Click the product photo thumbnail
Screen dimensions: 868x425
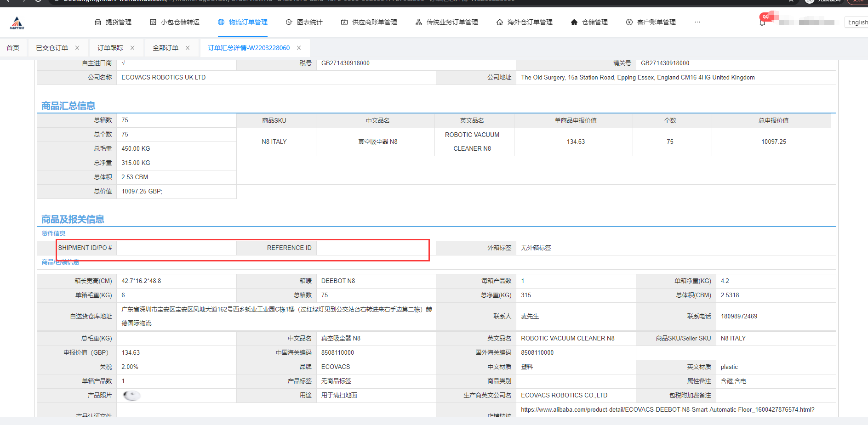click(131, 395)
